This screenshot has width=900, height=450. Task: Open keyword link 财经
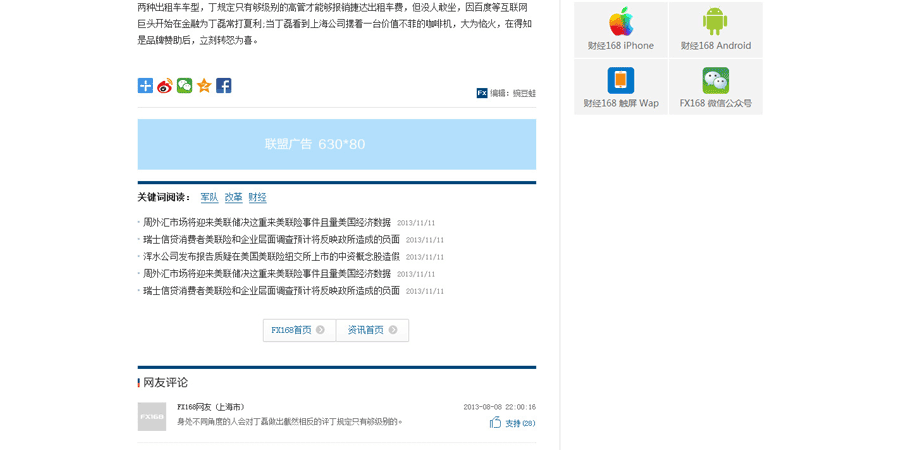click(257, 198)
